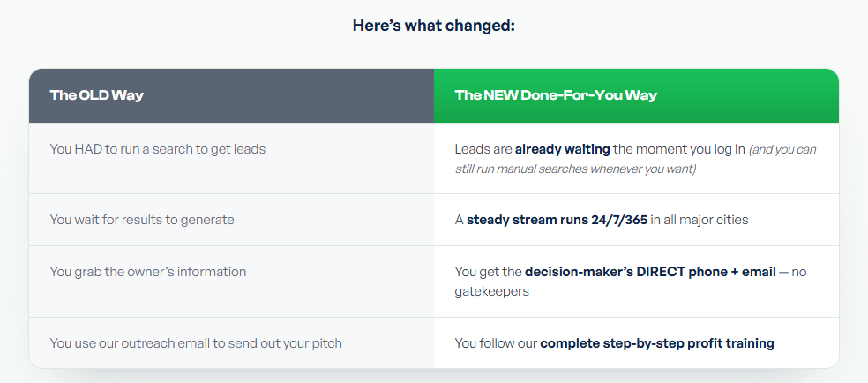This screenshot has height=383, width=868.
Task: Click 'steady stream runs 24/7/365' text
Action: pyautogui.click(x=557, y=220)
